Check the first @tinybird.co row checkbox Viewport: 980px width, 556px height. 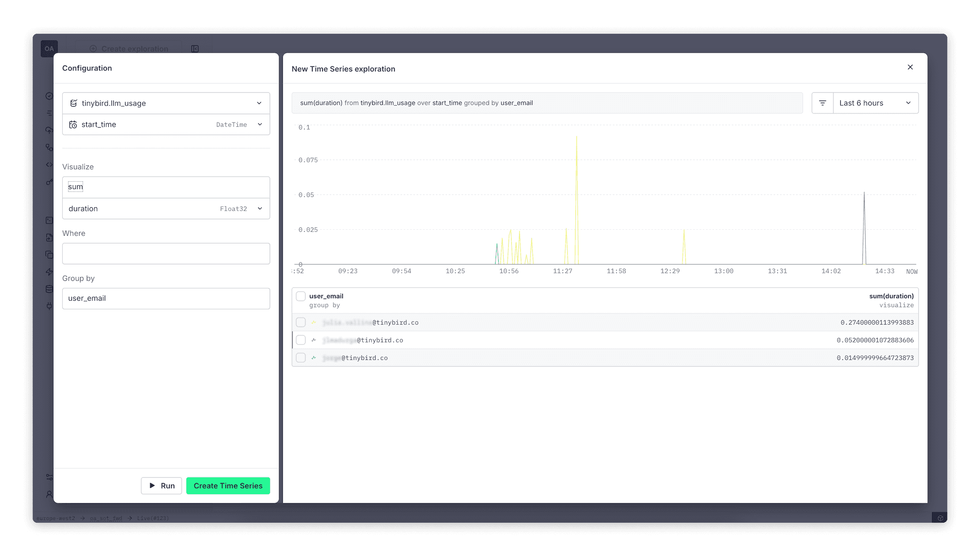[301, 323]
